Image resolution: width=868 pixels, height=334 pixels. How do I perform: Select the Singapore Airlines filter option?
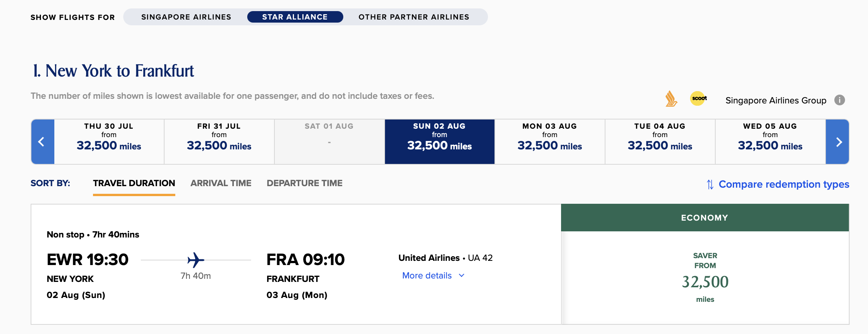(186, 17)
